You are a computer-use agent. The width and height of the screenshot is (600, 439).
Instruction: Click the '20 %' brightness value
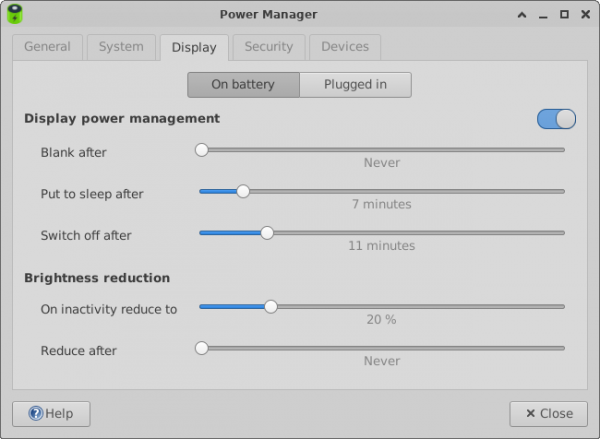point(382,319)
